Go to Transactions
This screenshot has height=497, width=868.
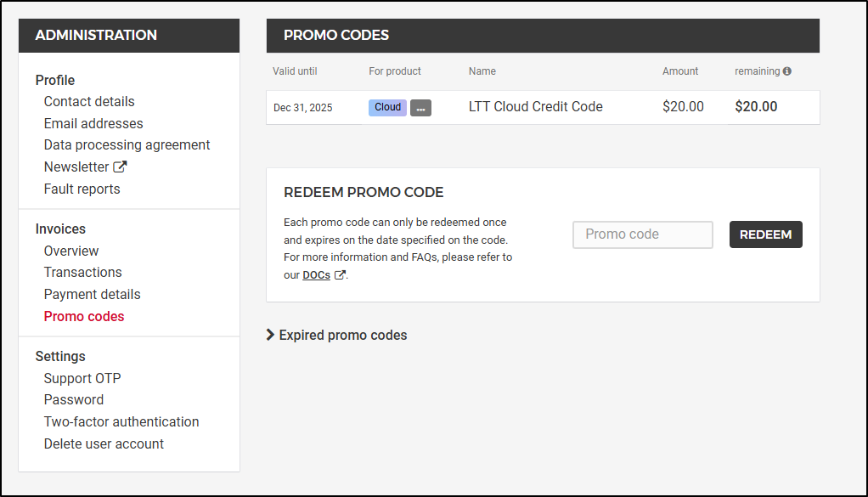[x=82, y=272]
